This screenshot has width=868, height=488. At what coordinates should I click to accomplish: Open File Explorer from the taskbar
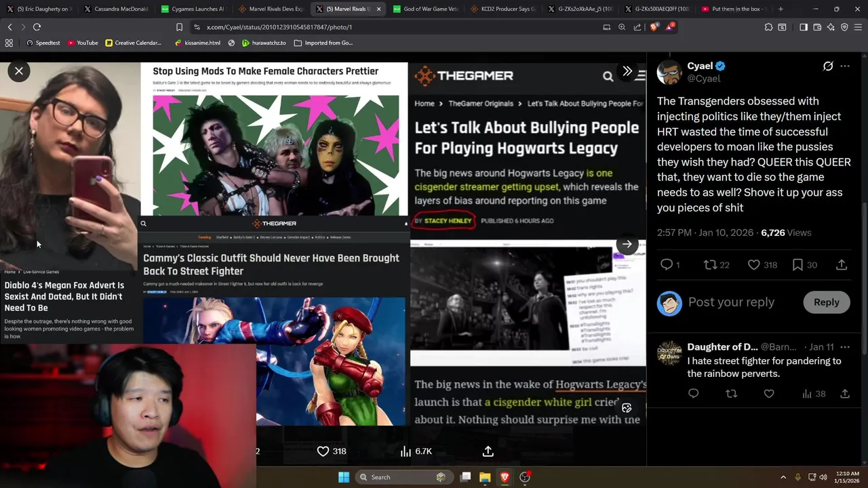tap(485, 477)
